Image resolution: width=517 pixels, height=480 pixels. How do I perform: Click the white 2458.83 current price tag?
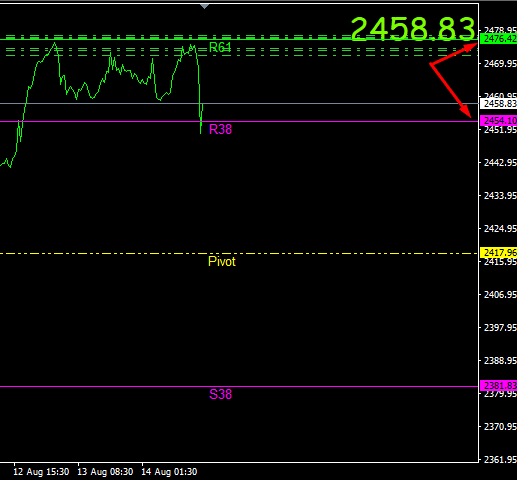point(499,104)
